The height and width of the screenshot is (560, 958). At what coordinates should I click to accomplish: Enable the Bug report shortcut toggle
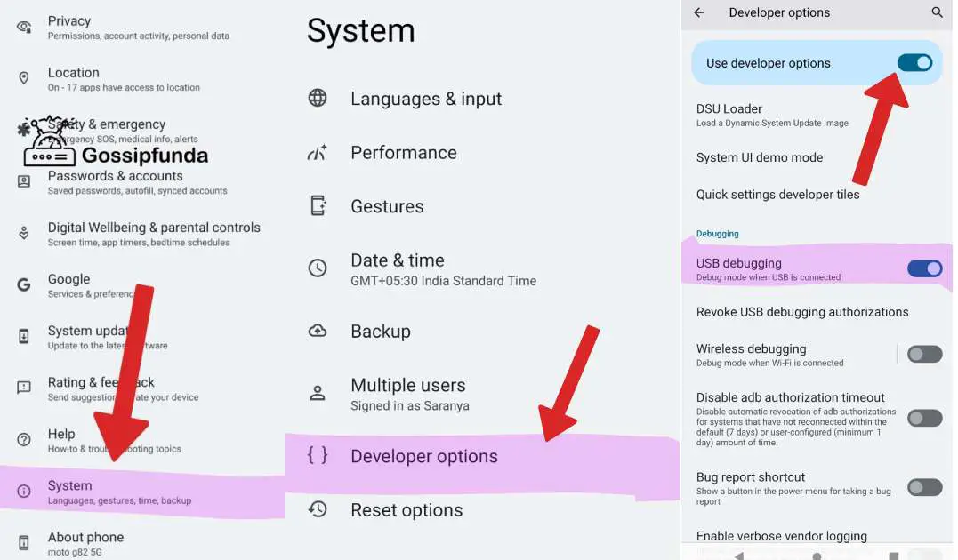point(924,487)
